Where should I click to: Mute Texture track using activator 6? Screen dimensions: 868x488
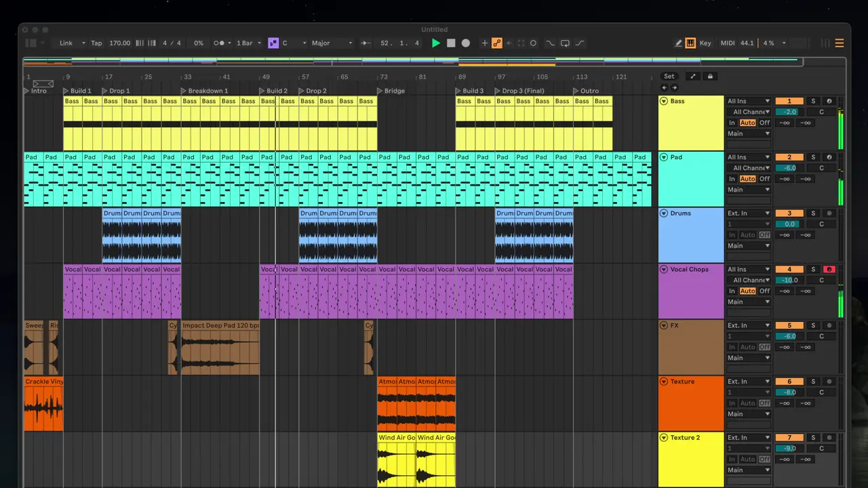point(789,382)
